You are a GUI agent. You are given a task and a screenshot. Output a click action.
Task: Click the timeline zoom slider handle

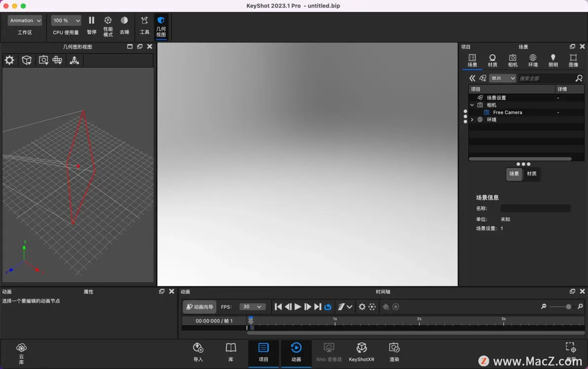coord(568,307)
